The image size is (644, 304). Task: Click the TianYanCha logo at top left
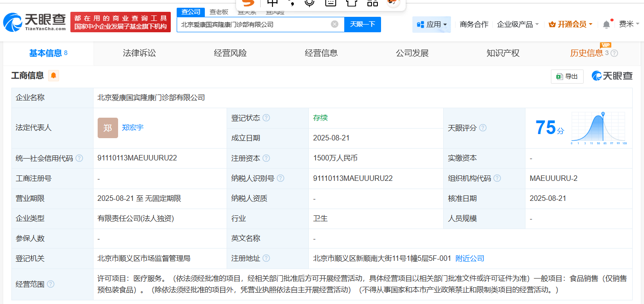pos(34,22)
